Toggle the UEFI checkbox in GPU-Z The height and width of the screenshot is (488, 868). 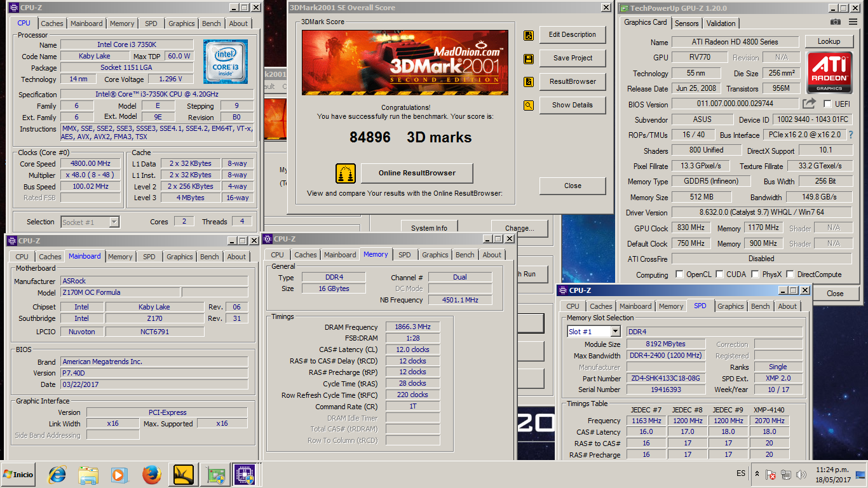tap(827, 104)
